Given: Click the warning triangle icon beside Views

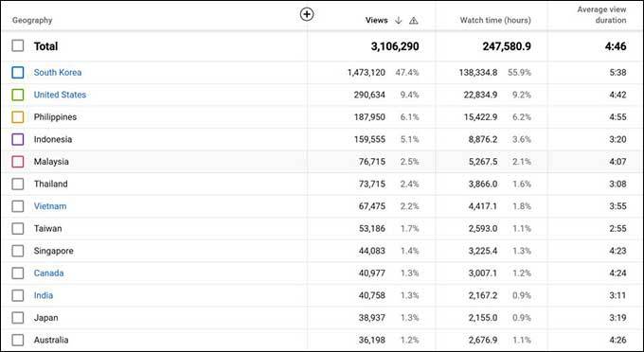Looking at the screenshot, I should [414, 20].
